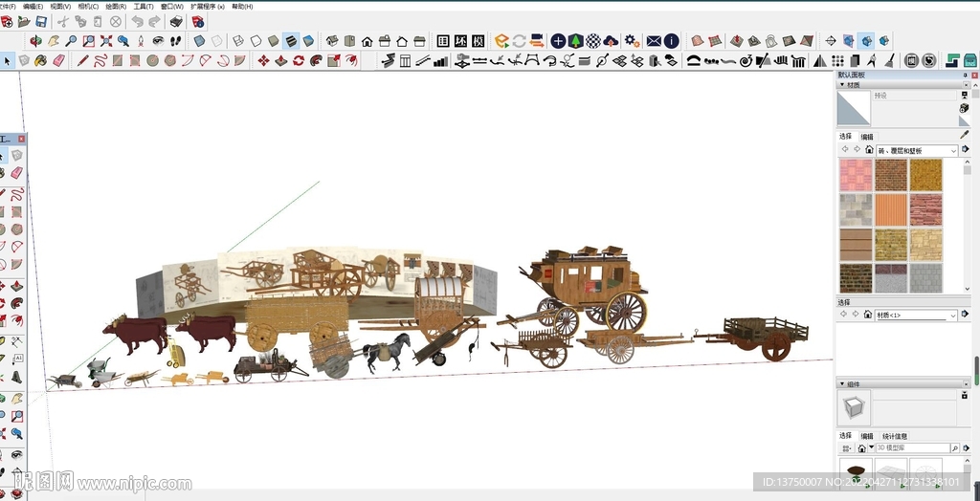The image size is (980, 501).
Task: Open the 相机(C) menu
Action: (x=88, y=6)
